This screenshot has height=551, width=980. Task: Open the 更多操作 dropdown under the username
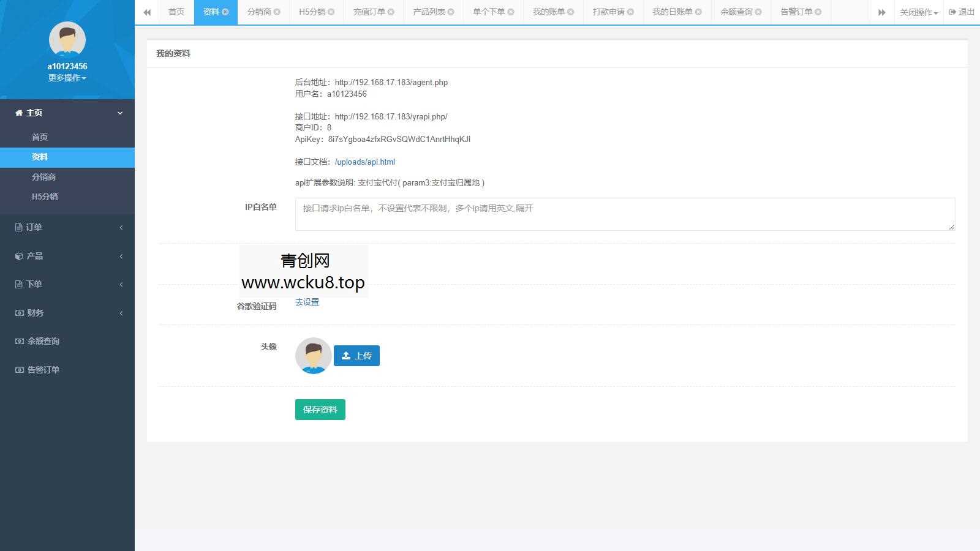pos(67,78)
